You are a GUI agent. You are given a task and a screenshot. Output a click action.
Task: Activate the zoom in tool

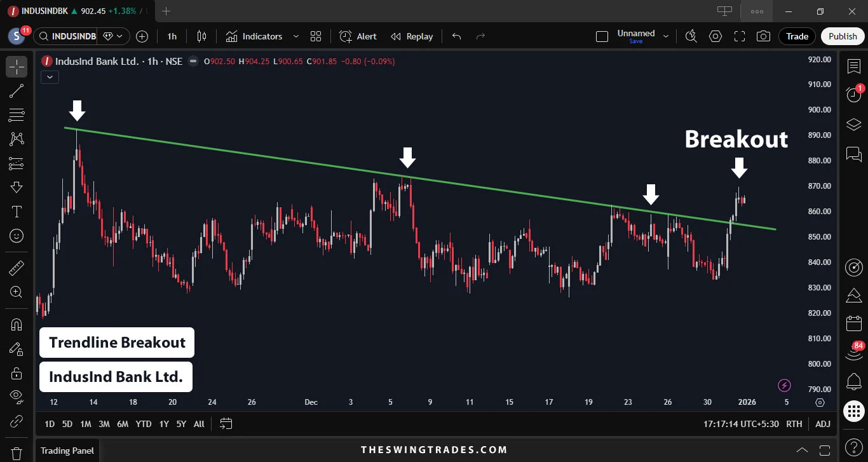(x=17, y=292)
